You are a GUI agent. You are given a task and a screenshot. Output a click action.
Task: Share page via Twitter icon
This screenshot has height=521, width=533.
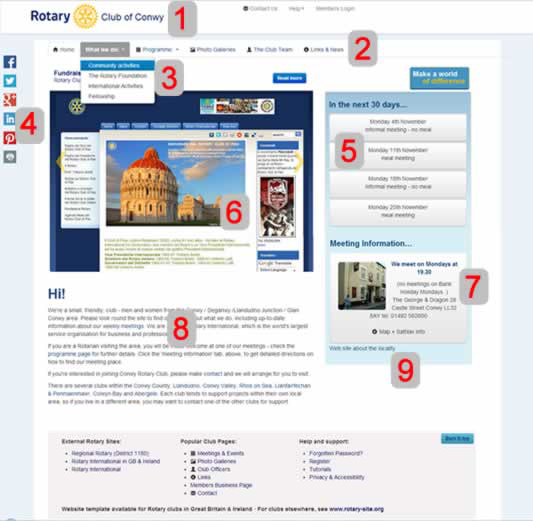click(10, 81)
